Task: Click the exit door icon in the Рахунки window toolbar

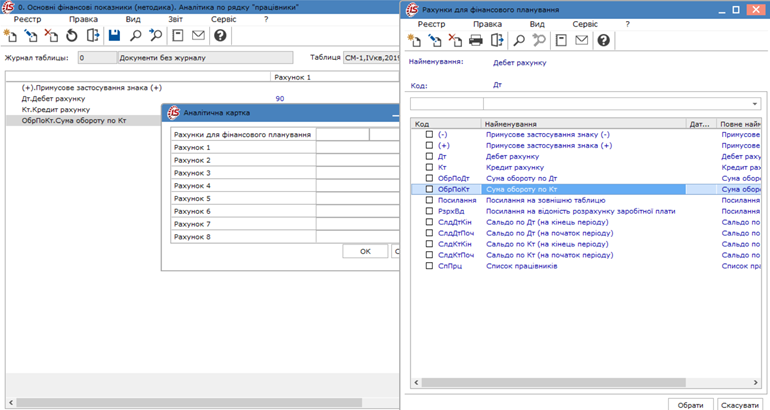Action: coord(497,40)
